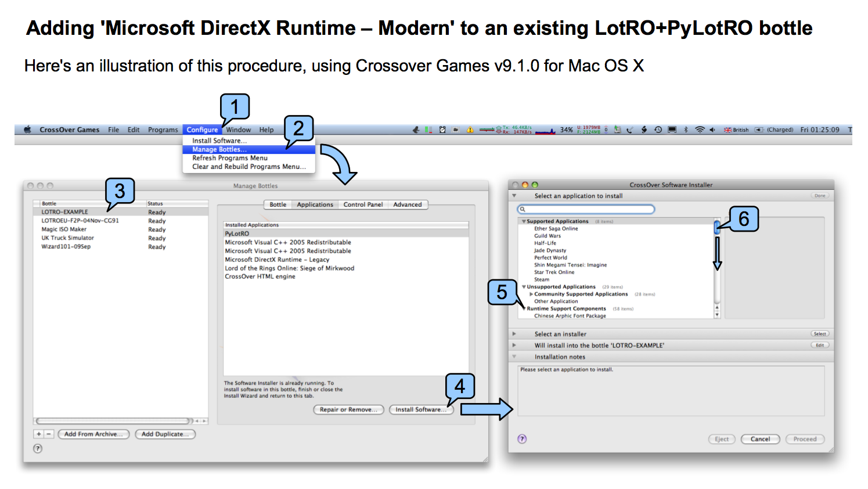Click the Time Machine menu bar icon
Image resolution: width=868 pixels, height=489 pixels.
click(658, 130)
